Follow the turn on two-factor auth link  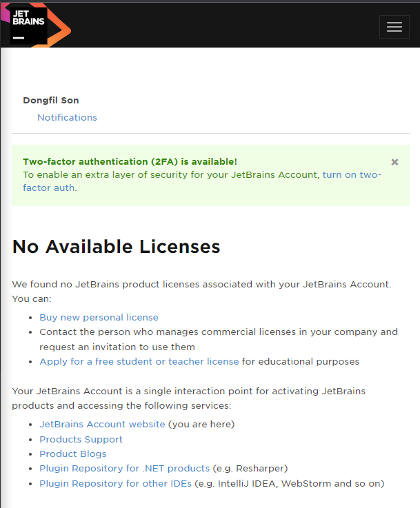pyautogui.click(x=202, y=181)
